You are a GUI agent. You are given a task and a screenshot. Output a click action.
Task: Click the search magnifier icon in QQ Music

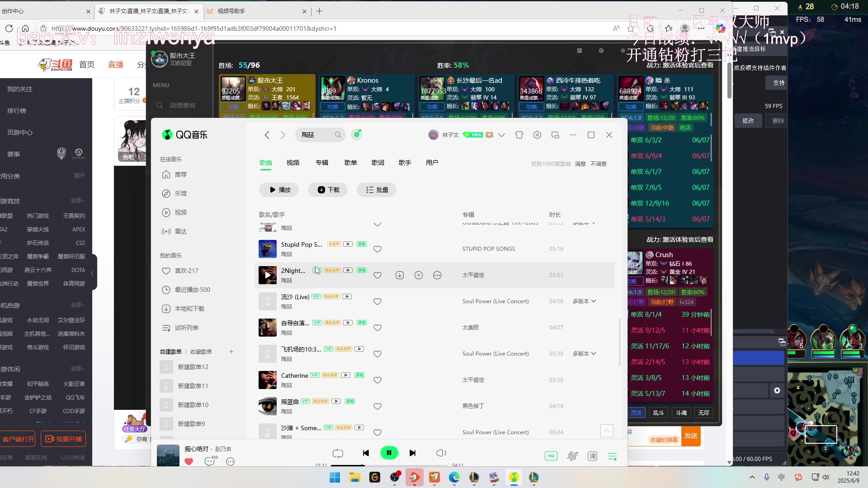[x=338, y=135]
